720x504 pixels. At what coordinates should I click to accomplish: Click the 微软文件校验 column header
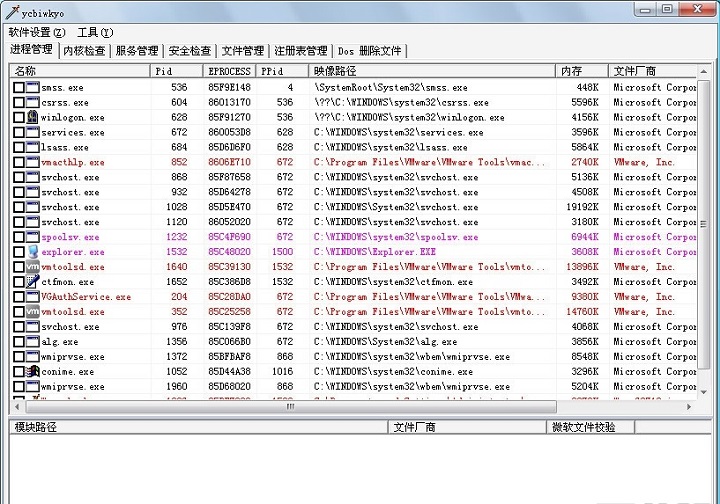(x=591, y=427)
